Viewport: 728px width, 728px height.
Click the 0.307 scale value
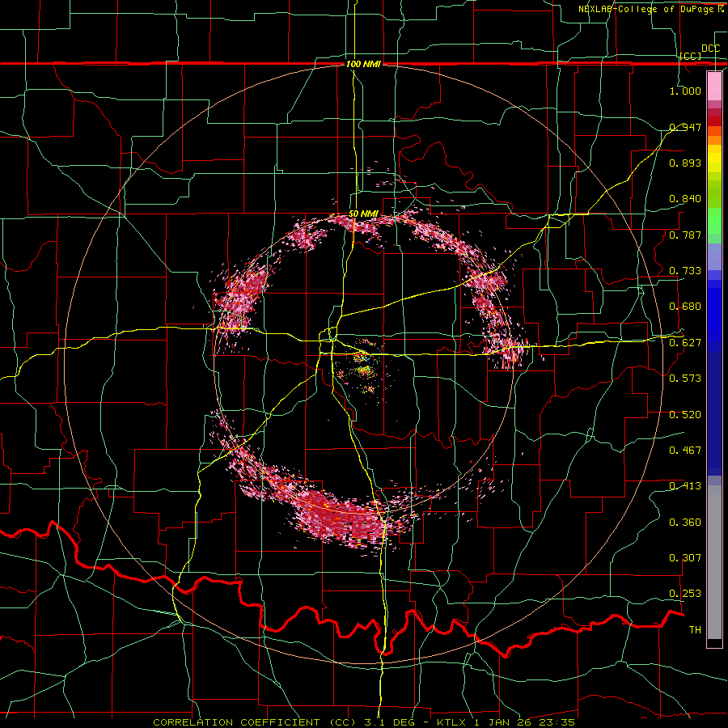[x=685, y=558]
